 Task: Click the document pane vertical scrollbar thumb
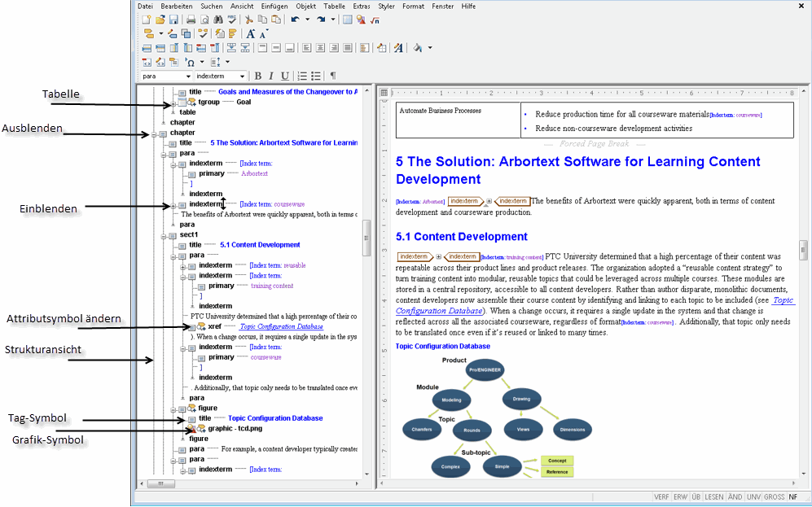803,250
